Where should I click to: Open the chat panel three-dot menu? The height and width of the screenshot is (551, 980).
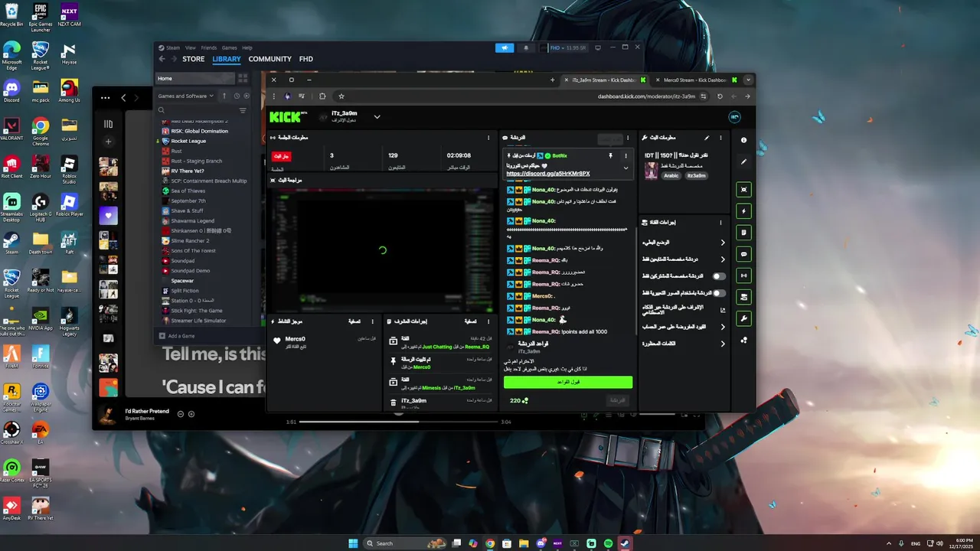click(628, 138)
